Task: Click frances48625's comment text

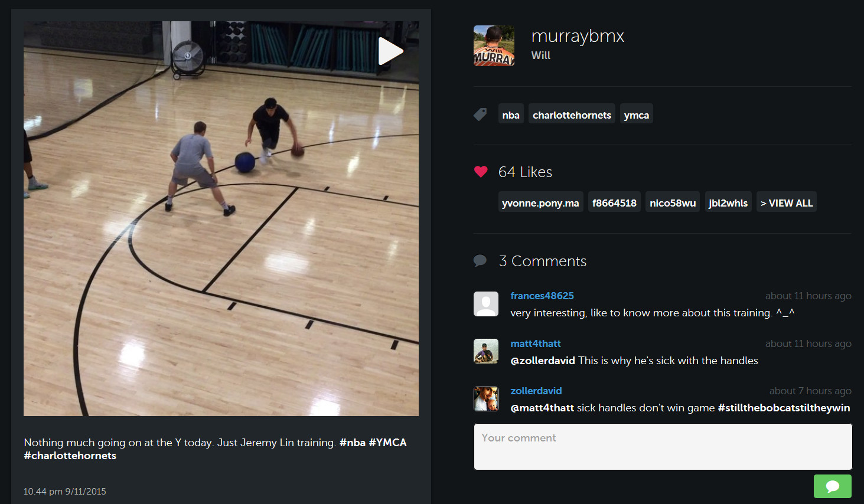Action: pyautogui.click(x=653, y=313)
